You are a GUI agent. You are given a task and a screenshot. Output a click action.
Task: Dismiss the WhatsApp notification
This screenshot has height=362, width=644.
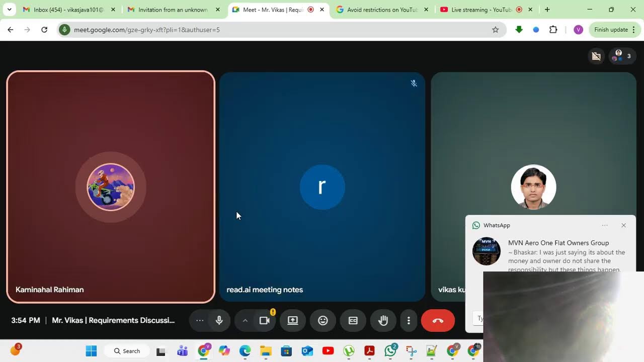(x=624, y=225)
